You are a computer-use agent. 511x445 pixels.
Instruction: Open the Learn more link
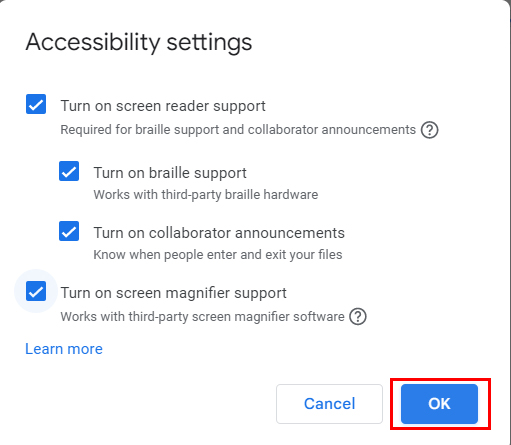(x=64, y=349)
